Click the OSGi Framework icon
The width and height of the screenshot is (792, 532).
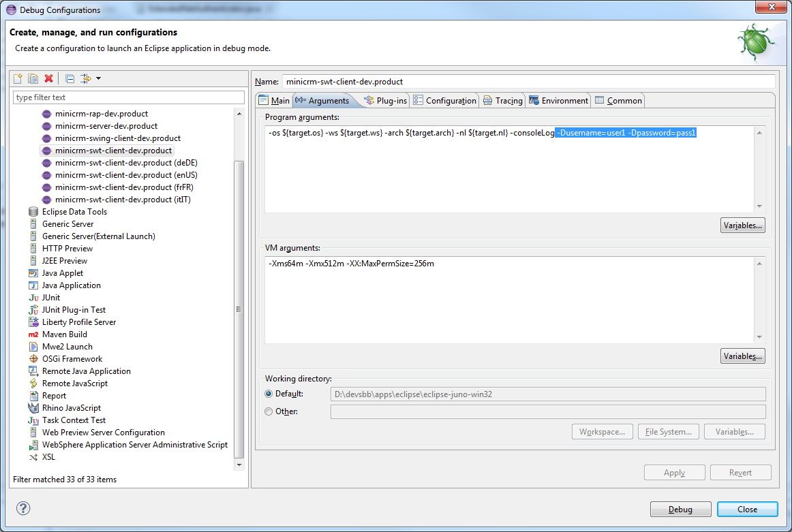33,359
